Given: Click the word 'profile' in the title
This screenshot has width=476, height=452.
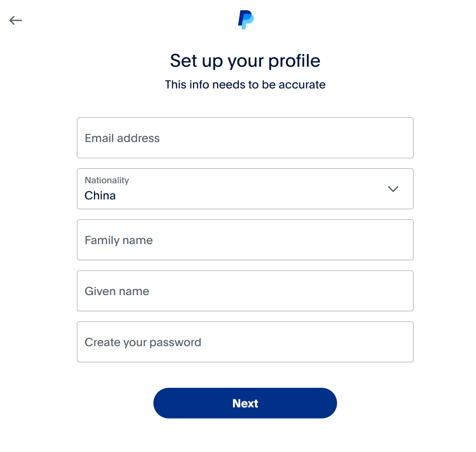Looking at the screenshot, I should point(294,61).
